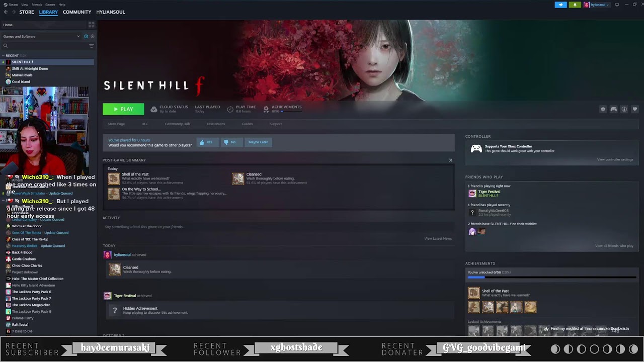Collapse the RECENT category in library
Screen dimensions: 644x362
pos(4,56)
